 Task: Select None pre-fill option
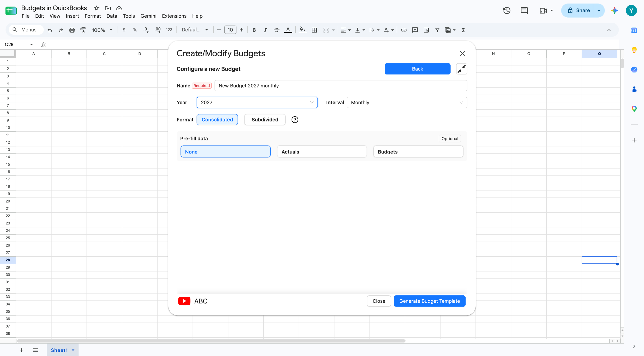225,152
